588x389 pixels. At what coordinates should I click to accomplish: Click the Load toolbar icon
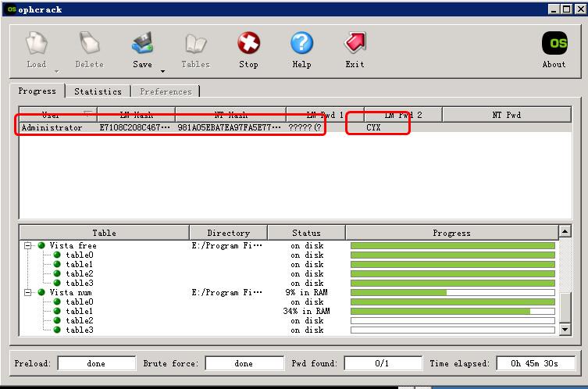(x=37, y=43)
